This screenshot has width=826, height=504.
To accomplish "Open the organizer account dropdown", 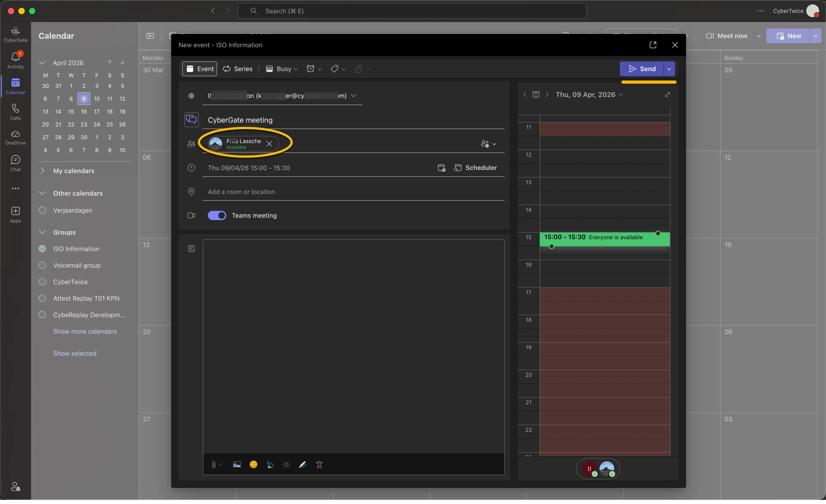I will (353, 96).
